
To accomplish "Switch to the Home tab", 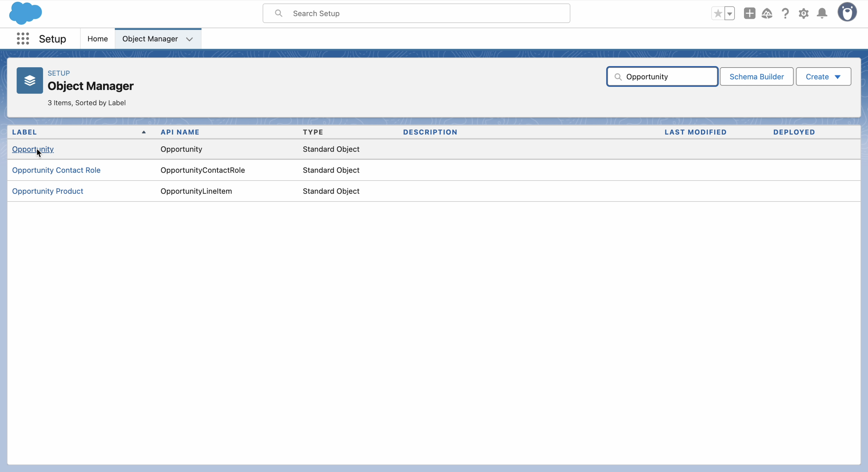I will point(97,39).
